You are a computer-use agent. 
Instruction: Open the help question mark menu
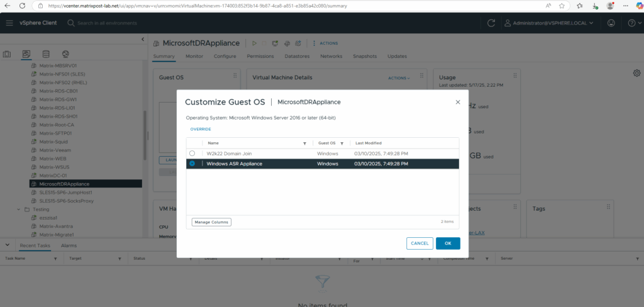tap(634, 23)
